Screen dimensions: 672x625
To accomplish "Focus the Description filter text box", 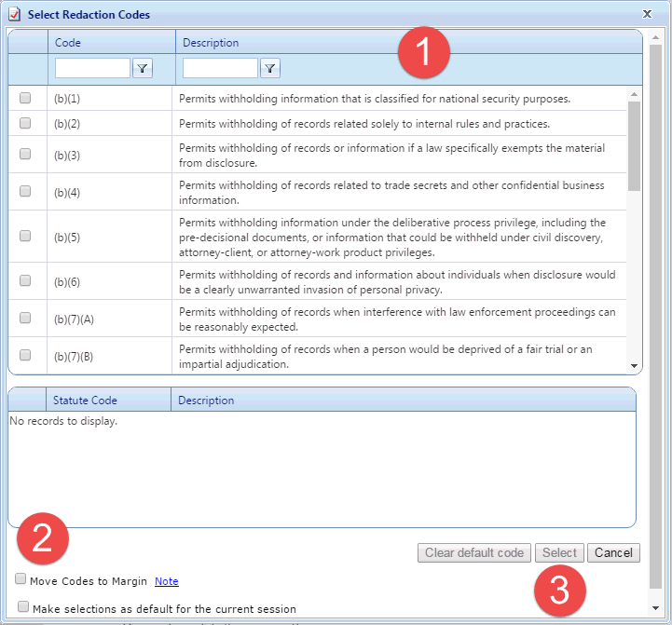I will [220, 68].
